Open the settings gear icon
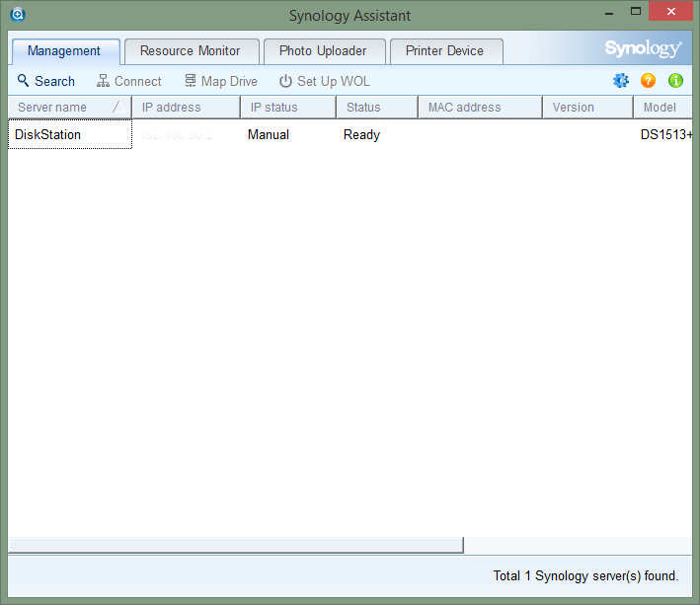The width and height of the screenshot is (700, 605). pos(621,81)
